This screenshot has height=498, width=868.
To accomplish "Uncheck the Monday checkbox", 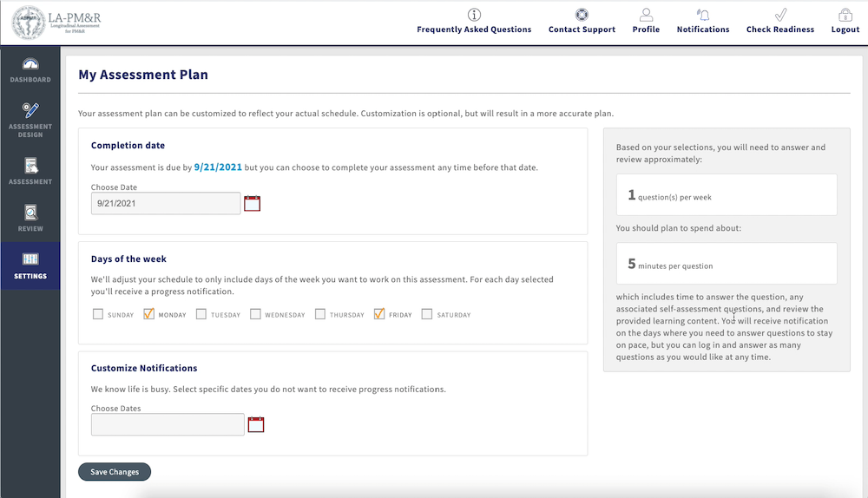I will [x=149, y=314].
